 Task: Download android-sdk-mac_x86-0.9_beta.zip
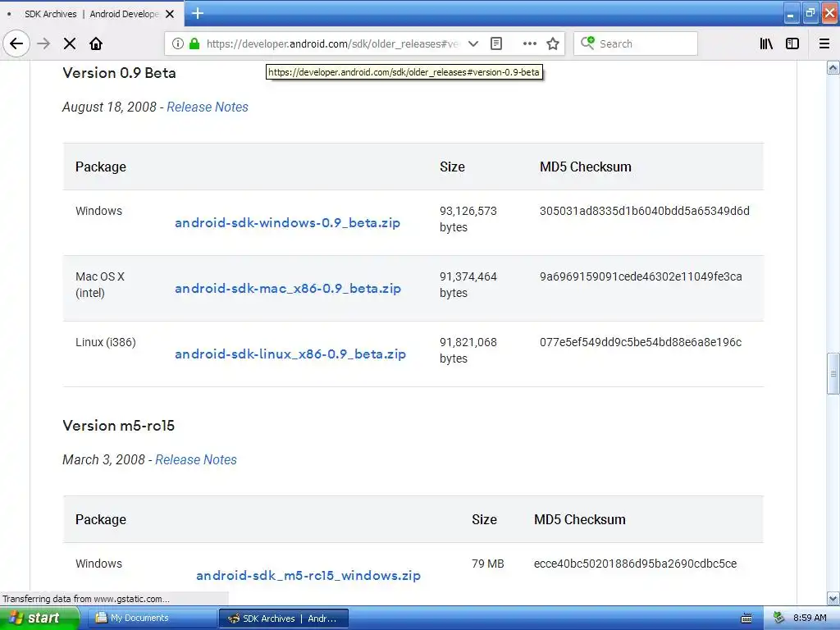[x=288, y=288]
